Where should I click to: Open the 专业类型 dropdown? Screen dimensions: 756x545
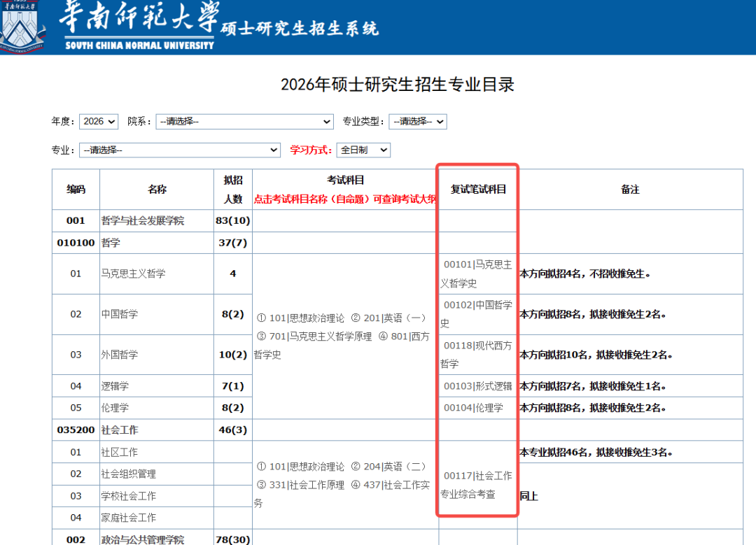point(417,122)
